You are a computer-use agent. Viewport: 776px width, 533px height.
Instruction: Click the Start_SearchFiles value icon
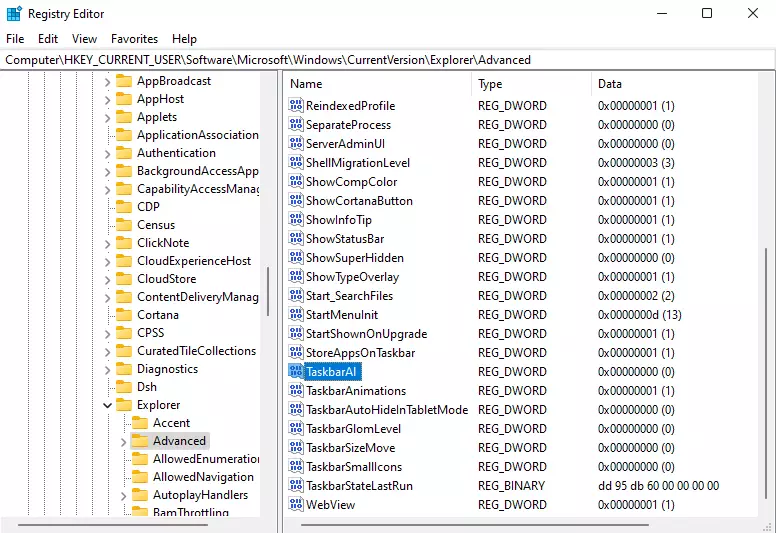coord(296,295)
